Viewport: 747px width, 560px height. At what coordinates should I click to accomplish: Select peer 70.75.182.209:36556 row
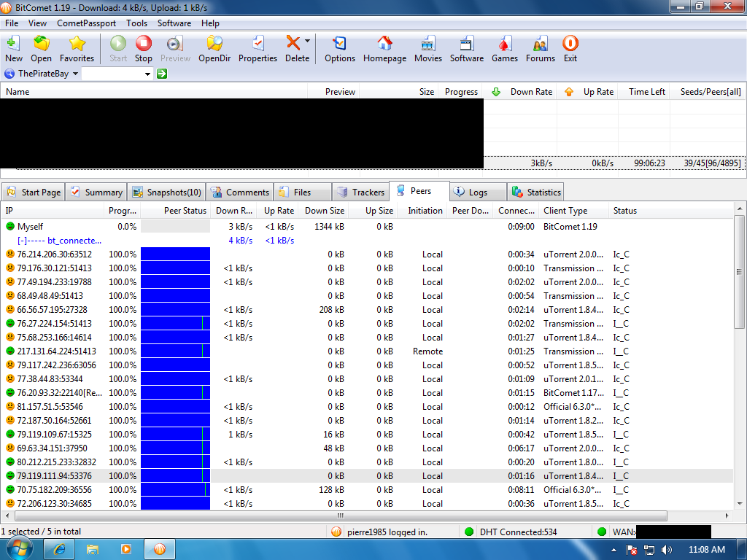tap(367, 489)
